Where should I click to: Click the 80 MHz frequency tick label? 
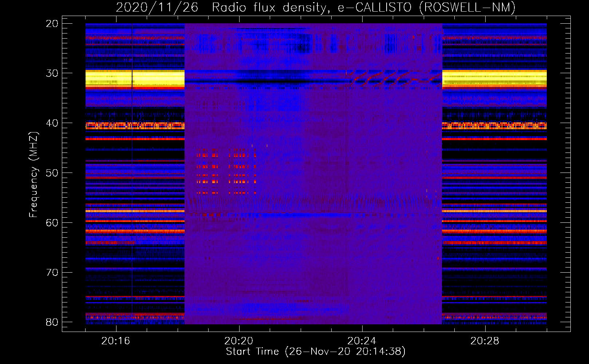click(52, 322)
